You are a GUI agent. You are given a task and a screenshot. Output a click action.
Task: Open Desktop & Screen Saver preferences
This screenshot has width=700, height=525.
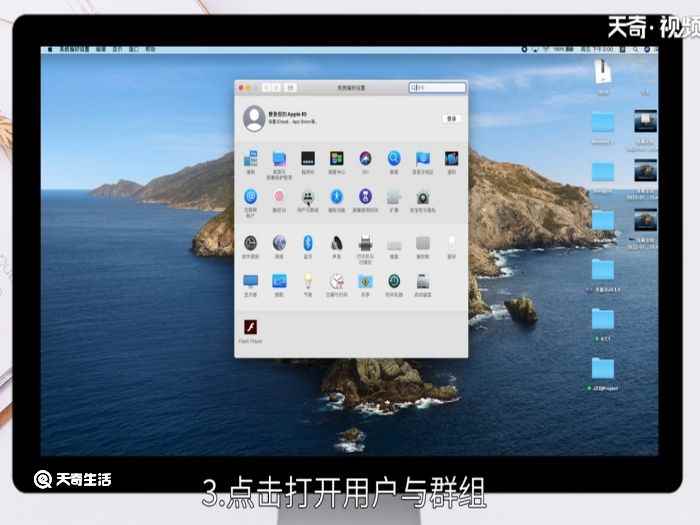(x=279, y=159)
